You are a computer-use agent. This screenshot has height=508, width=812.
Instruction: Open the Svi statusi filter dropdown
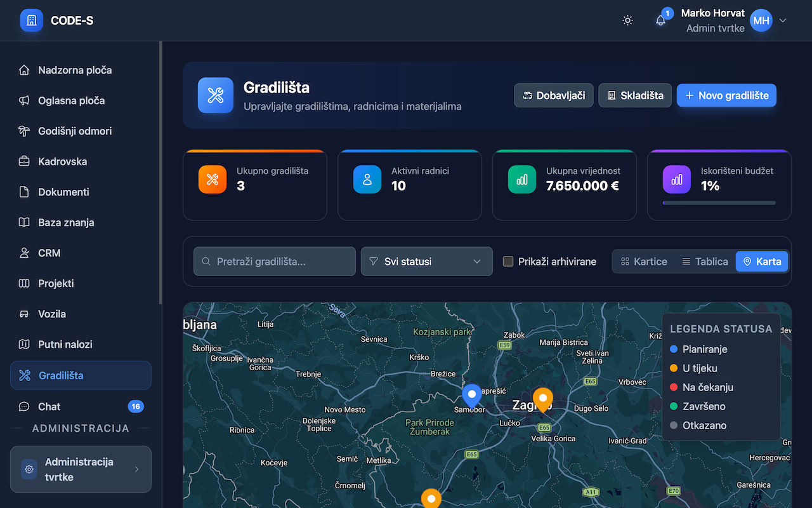click(x=426, y=261)
